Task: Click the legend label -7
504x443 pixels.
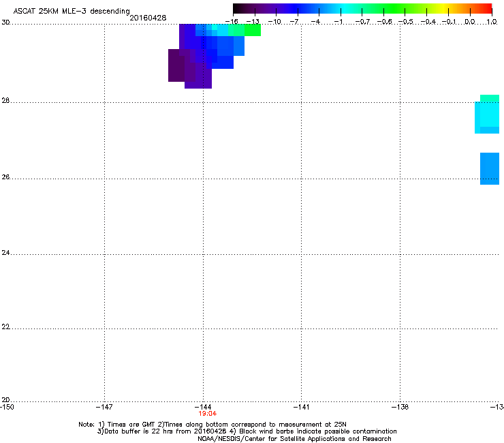Action: 294,22
